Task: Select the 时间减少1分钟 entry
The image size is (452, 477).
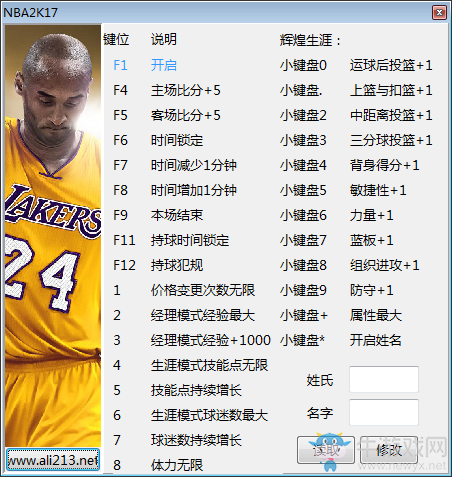Action: coord(194,165)
